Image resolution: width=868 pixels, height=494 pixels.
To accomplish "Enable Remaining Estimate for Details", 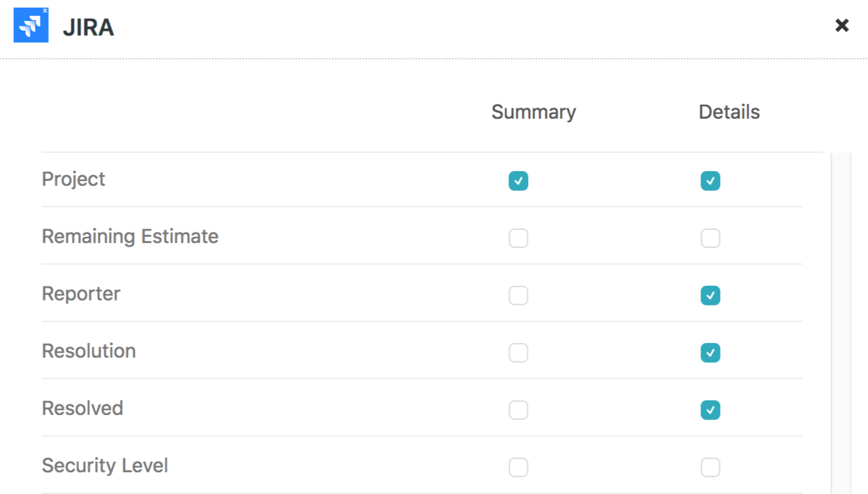I will 710,238.
